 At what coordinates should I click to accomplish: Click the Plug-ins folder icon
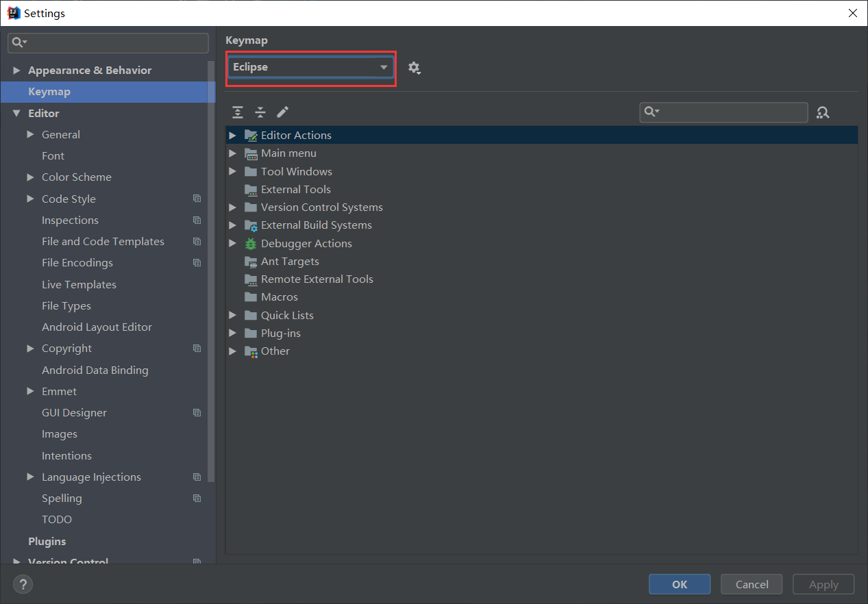pyautogui.click(x=251, y=334)
